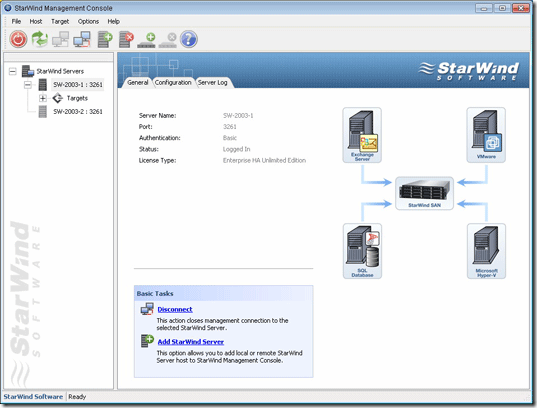Viewport: 537px width, 408px height.
Task: Switch to the Configuration tab
Action: tap(173, 83)
